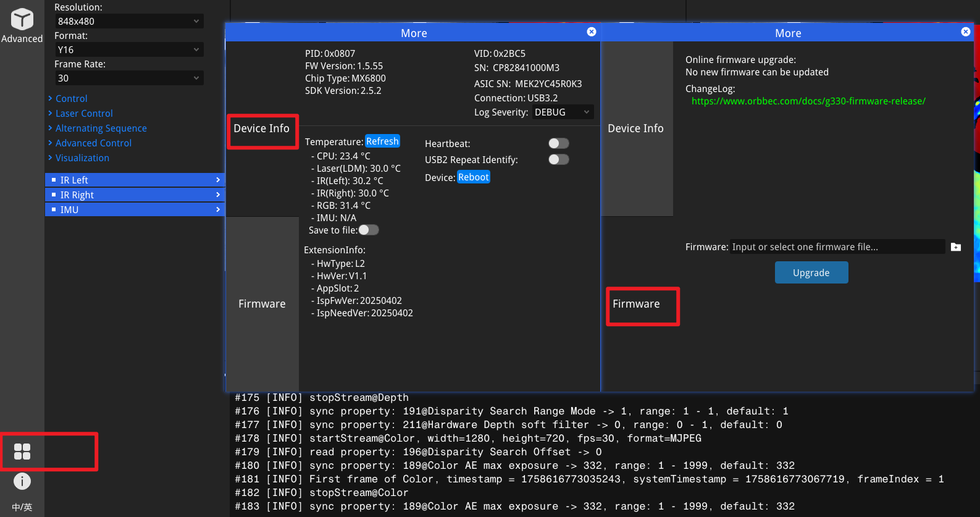Toggle Save to file for temperature
Viewport: 980px width, 517px height.
pyautogui.click(x=369, y=230)
